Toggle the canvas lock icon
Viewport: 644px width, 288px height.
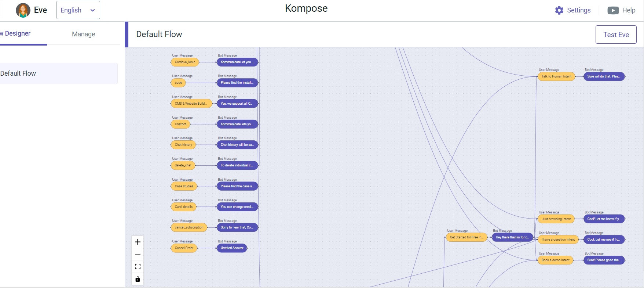pyautogui.click(x=138, y=279)
